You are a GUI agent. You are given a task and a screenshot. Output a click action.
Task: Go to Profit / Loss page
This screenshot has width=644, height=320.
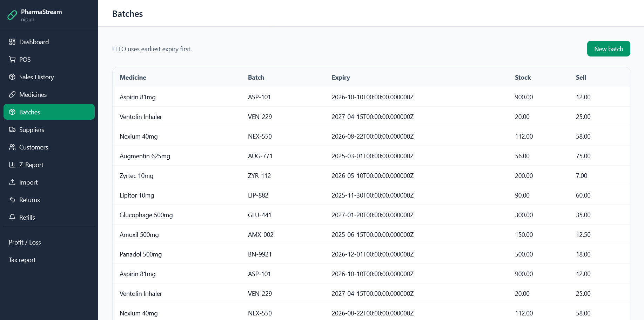coord(25,242)
